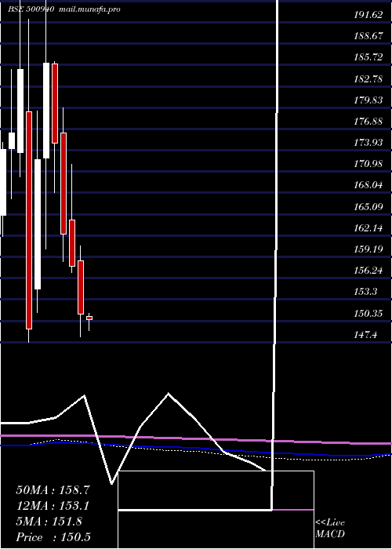
Task: Click the 176.88 price axis label
Action: pyautogui.click(x=368, y=122)
